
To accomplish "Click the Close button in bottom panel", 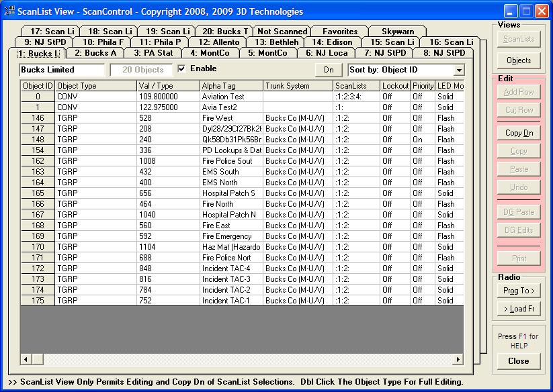I will tap(519, 361).
